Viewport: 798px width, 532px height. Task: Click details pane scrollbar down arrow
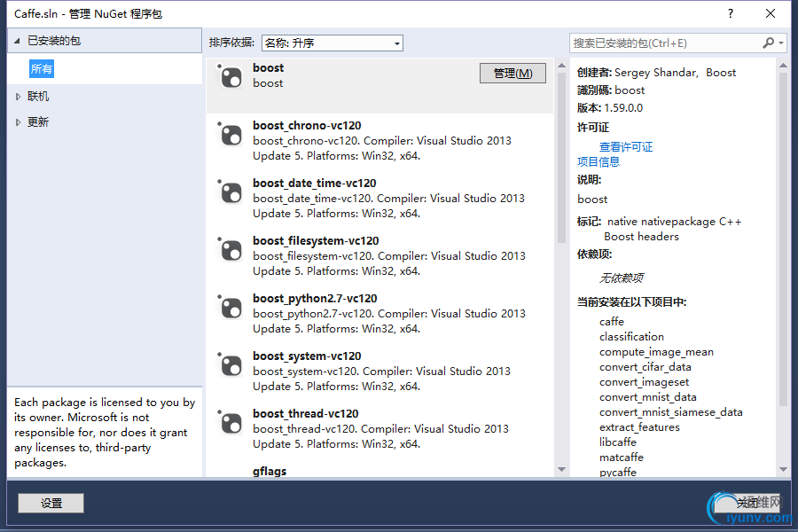tap(783, 469)
